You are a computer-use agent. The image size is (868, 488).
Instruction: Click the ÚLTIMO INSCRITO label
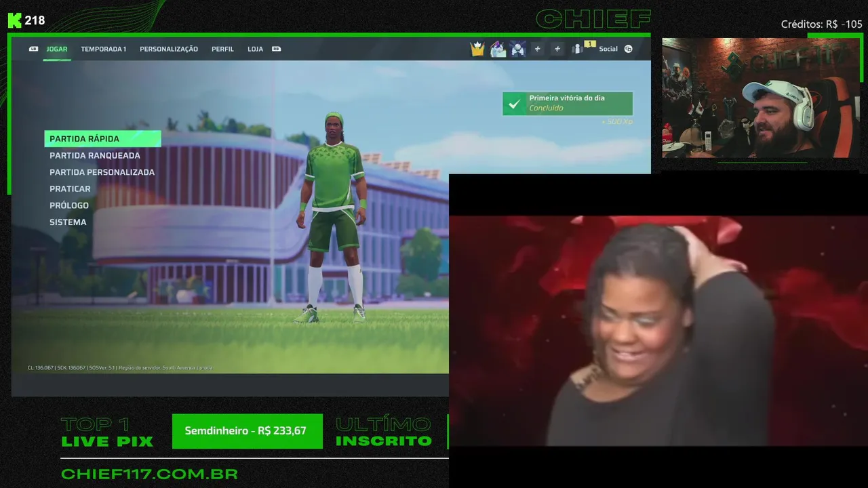(x=384, y=433)
